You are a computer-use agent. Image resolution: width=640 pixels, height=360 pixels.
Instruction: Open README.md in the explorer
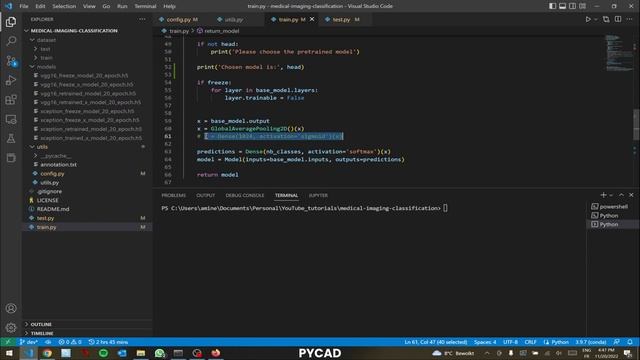pos(53,209)
